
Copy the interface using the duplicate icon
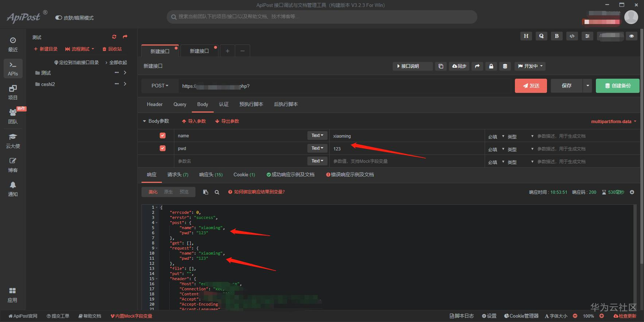441,66
